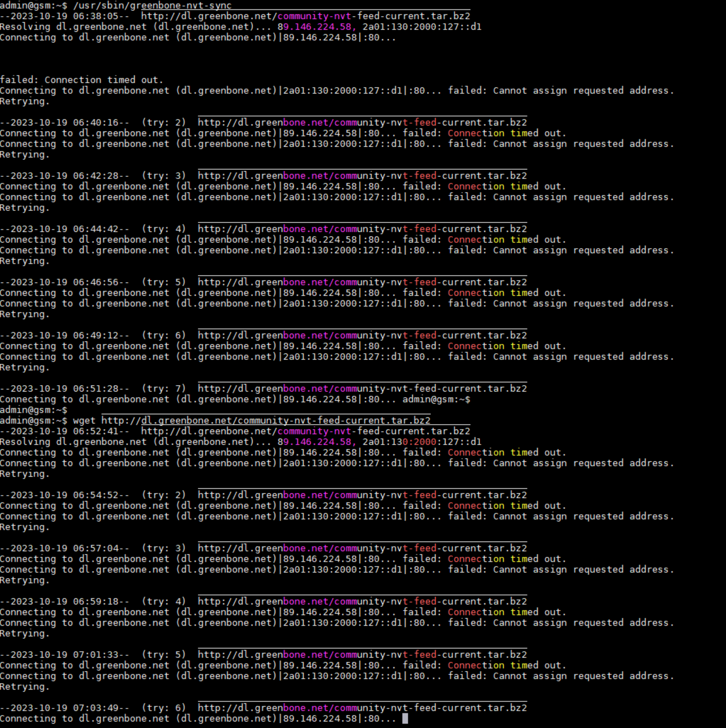Click the terminal cursor block at the end
Screen dimensions: 726x728
tap(405, 719)
